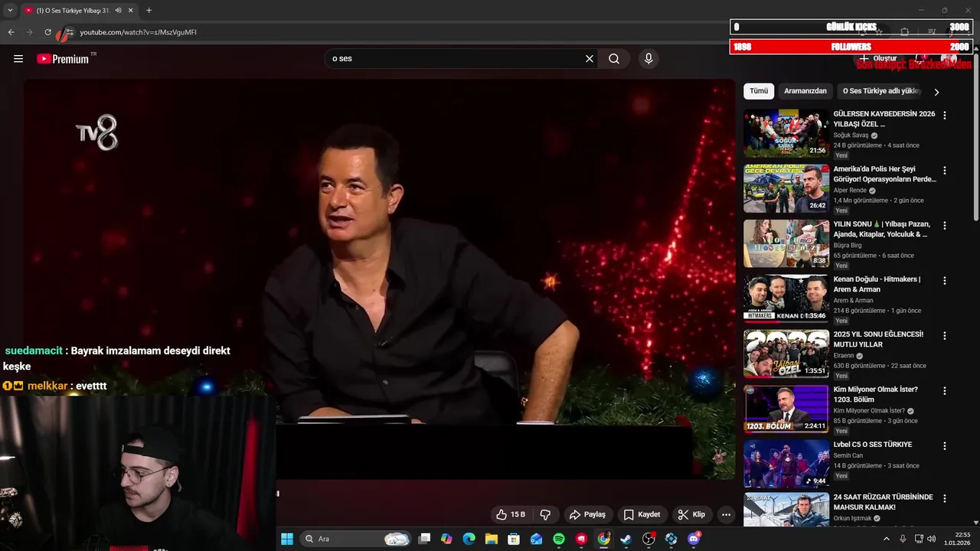The image size is (980, 551).
Task: Clear the 'o ses' search text
Action: [x=590, y=59]
